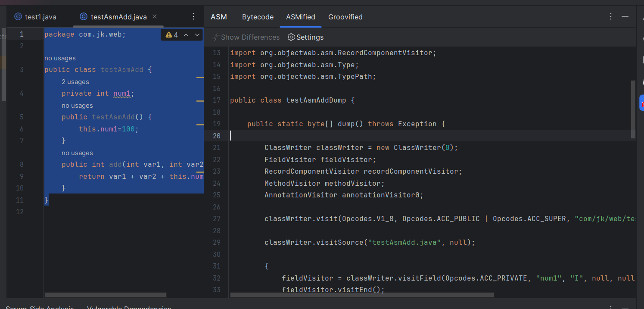Click the ASM view horizontal scrollbar
644x309 pixels.
coord(362,295)
